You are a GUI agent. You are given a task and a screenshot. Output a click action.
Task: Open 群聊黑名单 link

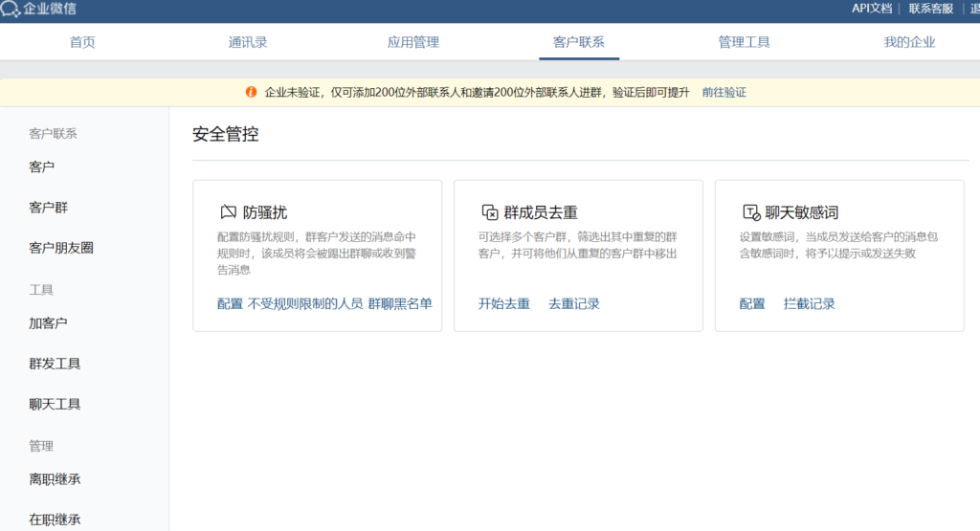[400, 304]
